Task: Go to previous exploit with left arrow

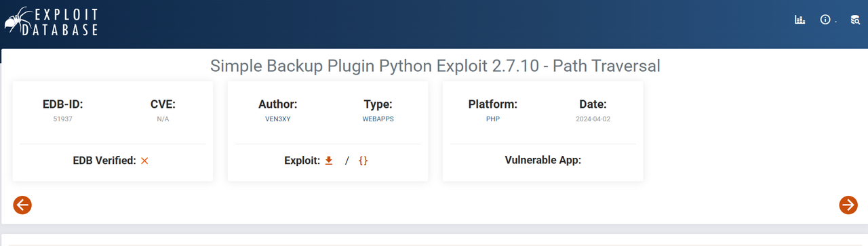Action: 22,205
